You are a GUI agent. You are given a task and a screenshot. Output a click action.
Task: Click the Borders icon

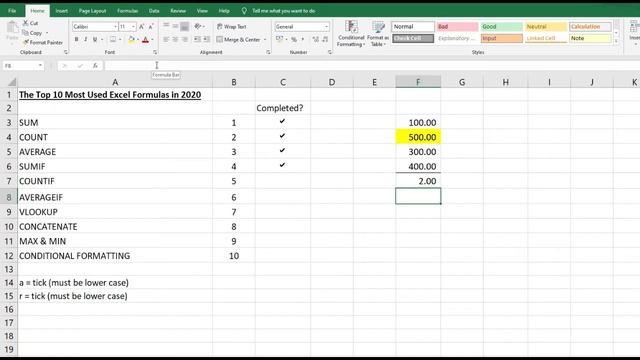point(113,39)
